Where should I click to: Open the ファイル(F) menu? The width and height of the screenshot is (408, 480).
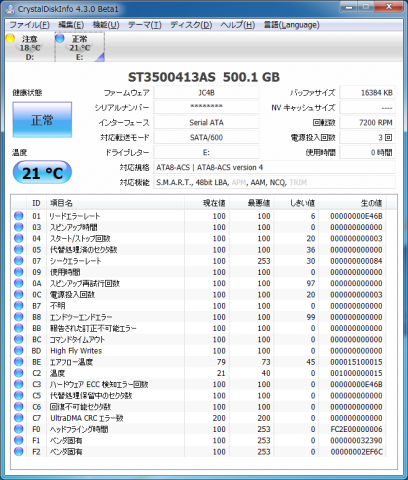pyautogui.click(x=29, y=25)
